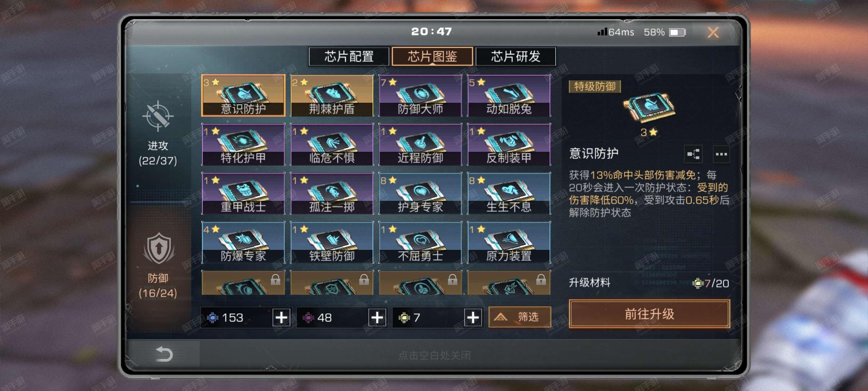Add purple chip material with plus

[x=377, y=317]
